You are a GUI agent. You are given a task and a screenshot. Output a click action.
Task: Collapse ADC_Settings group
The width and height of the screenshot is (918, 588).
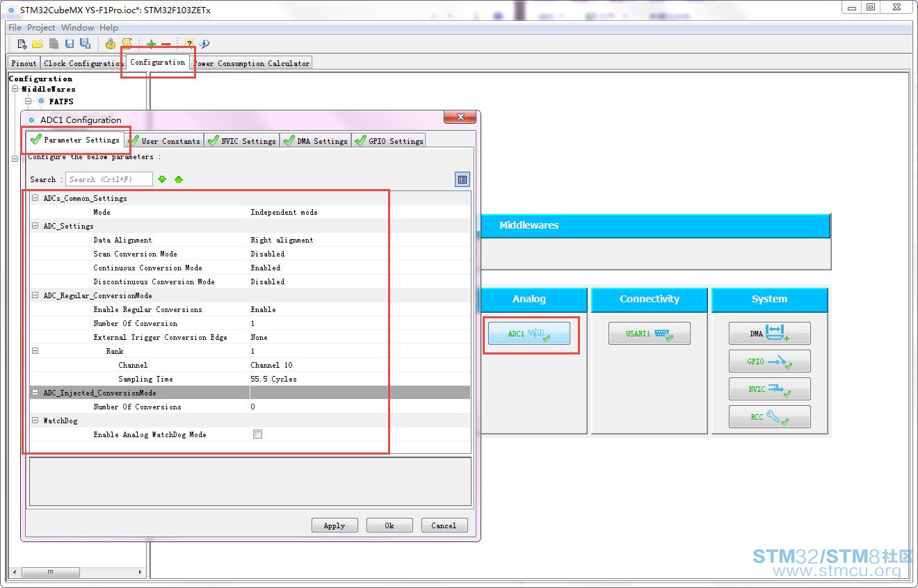point(35,226)
